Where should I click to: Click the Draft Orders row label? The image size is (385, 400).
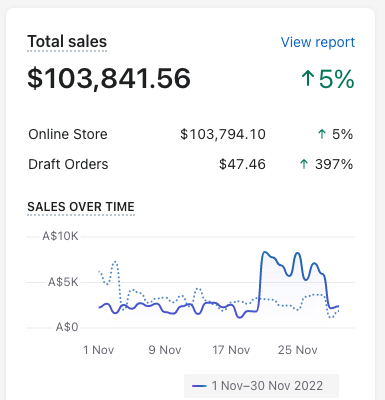click(68, 164)
